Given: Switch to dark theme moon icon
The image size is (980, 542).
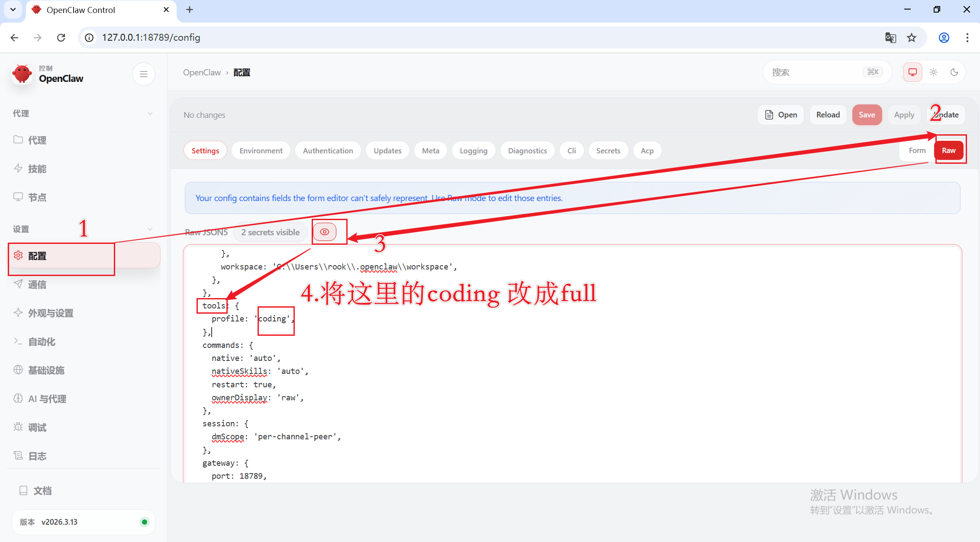Looking at the screenshot, I should [954, 72].
